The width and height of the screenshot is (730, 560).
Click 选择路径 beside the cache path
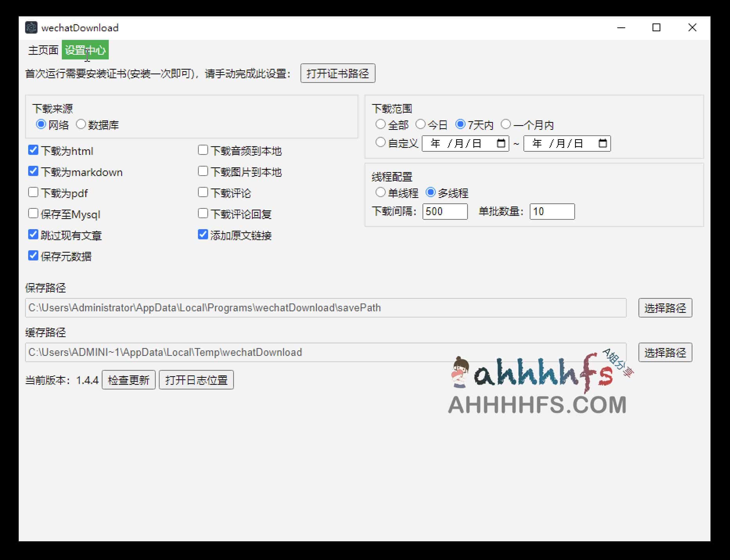(x=665, y=353)
